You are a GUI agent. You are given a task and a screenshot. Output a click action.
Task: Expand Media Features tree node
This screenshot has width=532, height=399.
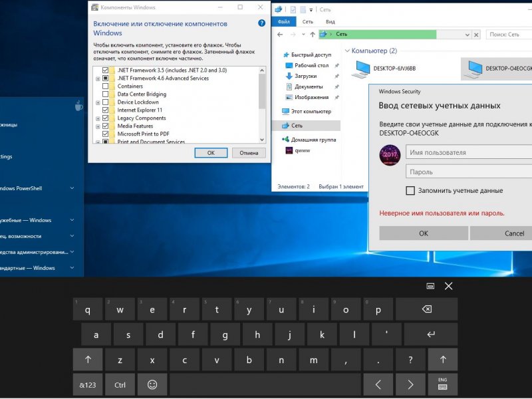(x=98, y=126)
